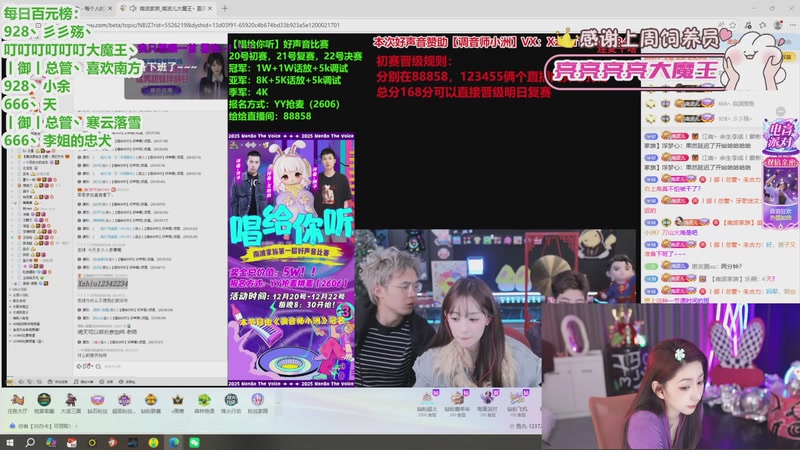Open the 任务大厅 gift bar icon
Image resolution: width=800 pixels, height=450 pixels.
tap(17, 403)
